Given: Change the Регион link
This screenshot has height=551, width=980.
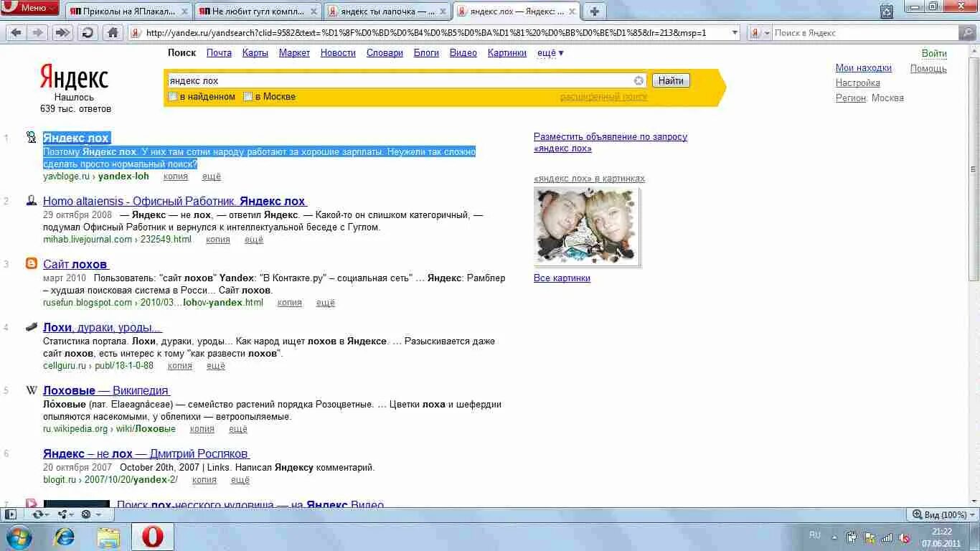Looking at the screenshot, I should click(x=851, y=98).
